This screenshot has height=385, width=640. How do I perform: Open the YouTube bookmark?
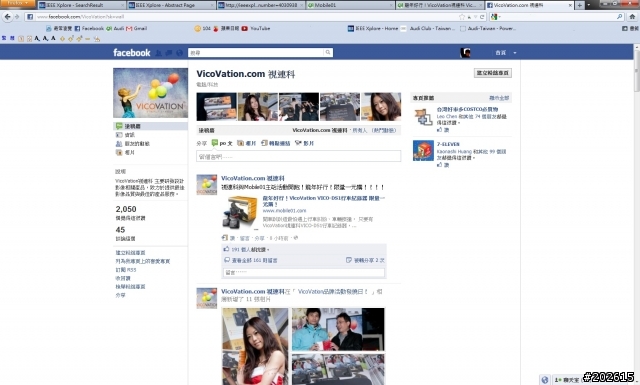pos(256,28)
